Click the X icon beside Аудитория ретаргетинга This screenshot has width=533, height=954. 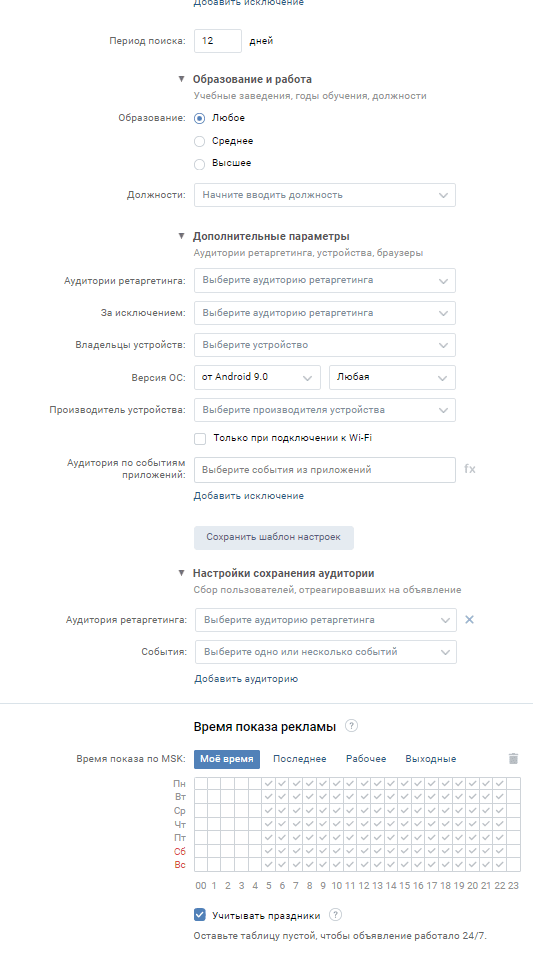[x=469, y=619]
